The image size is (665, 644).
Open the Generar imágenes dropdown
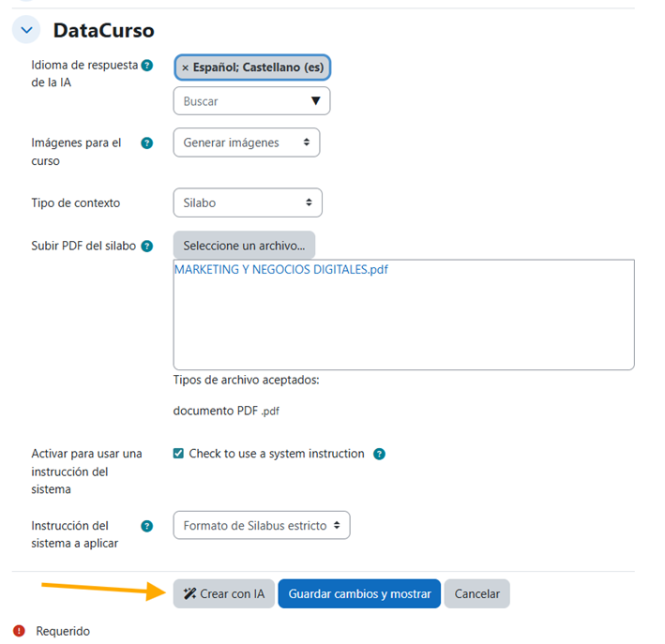(246, 142)
